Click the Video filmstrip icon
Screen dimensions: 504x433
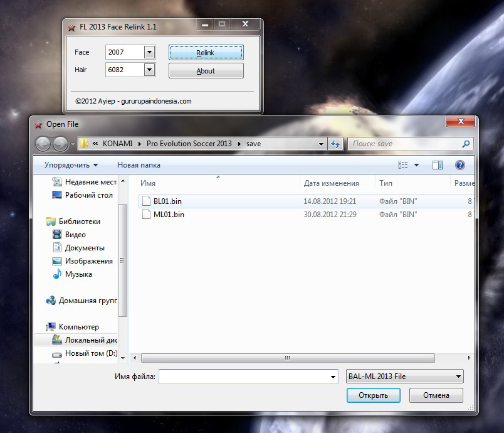[x=57, y=235]
